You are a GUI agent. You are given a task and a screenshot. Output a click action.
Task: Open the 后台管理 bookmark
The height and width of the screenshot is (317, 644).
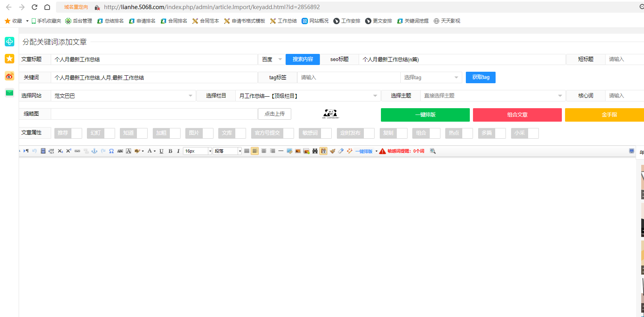pos(79,21)
